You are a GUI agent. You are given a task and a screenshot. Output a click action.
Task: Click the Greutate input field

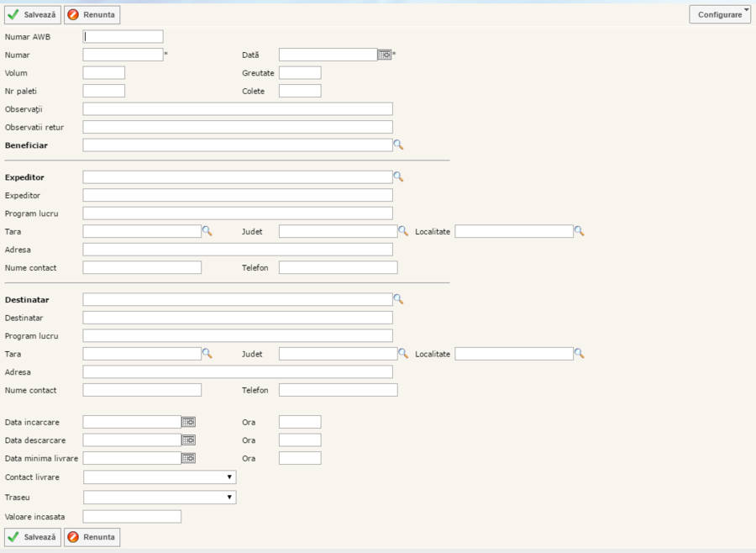coord(300,73)
